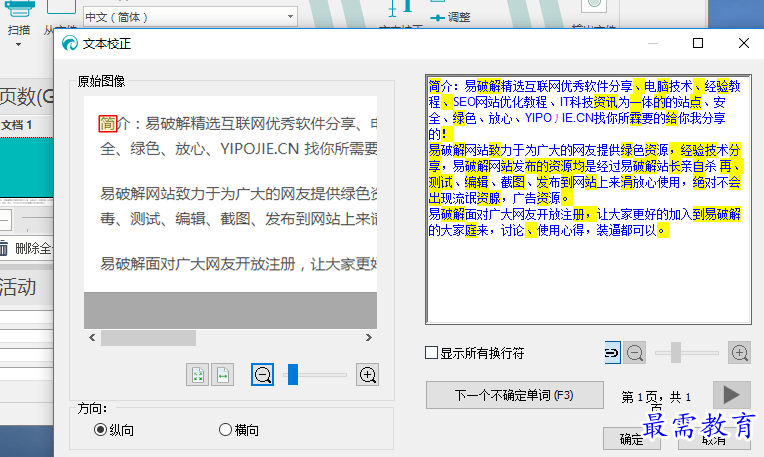Select the 横向 orientation radio button
Viewport: 764px width, 457px height.
tap(225, 430)
